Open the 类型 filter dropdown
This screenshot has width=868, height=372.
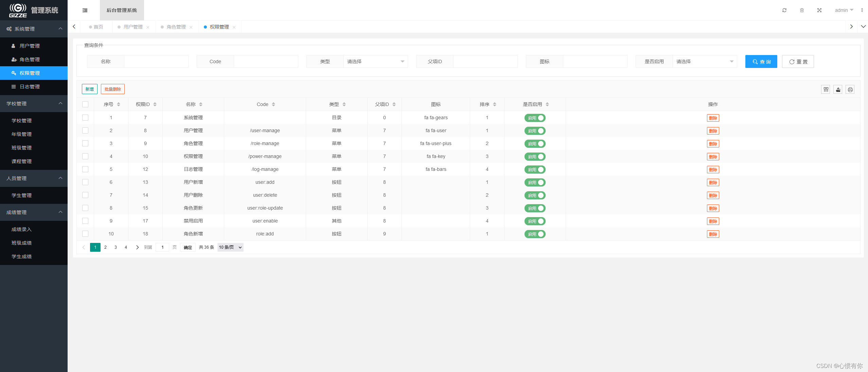point(375,61)
